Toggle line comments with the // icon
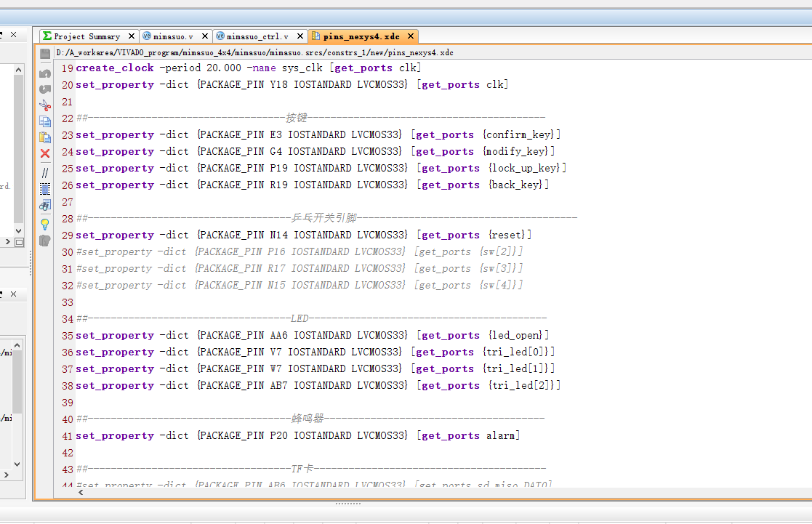The height and width of the screenshot is (524, 812). click(45, 172)
